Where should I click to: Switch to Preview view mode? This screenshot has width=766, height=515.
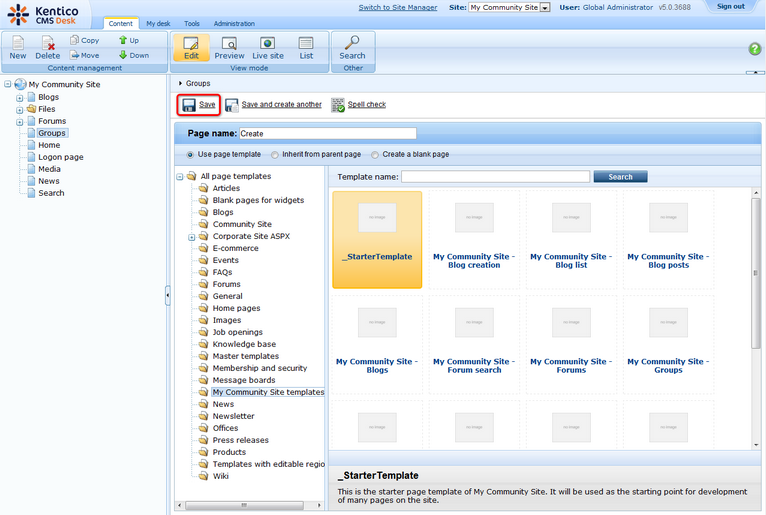(229, 48)
